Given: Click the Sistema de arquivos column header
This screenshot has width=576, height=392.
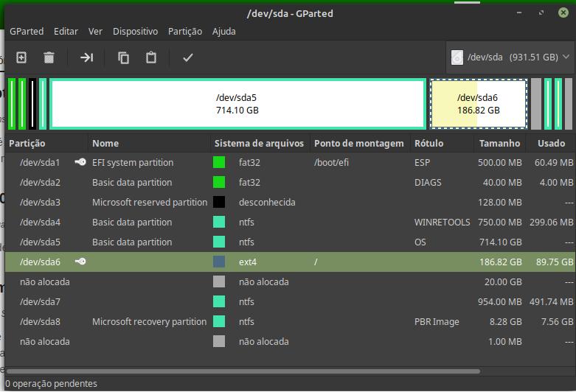Looking at the screenshot, I should tap(259, 143).
